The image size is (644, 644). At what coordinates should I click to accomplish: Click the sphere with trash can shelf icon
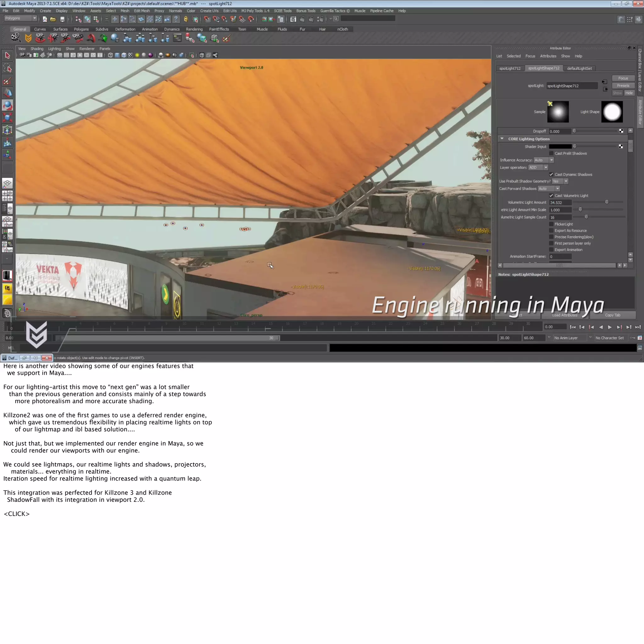tap(115, 38)
